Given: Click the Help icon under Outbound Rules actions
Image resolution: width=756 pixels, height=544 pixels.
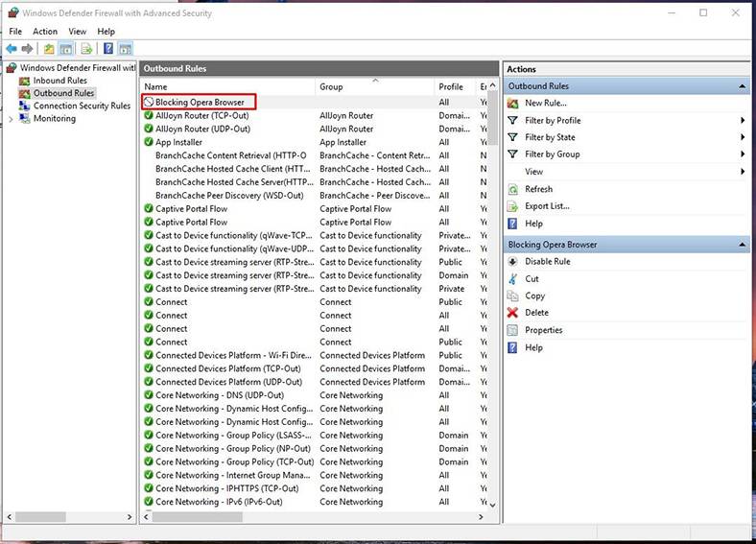Looking at the screenshot, I should [x=512, y=224].
